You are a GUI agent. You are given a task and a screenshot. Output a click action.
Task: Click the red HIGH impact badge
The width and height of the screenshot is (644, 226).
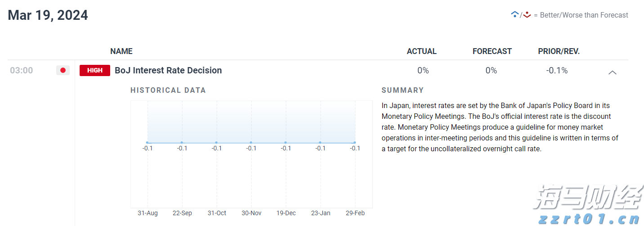pos(94,70)
